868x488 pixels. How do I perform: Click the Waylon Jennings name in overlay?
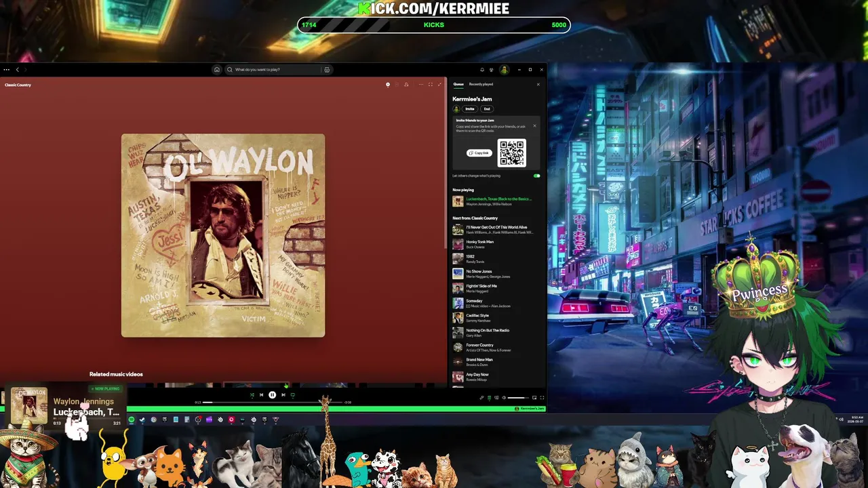[83, 402]
